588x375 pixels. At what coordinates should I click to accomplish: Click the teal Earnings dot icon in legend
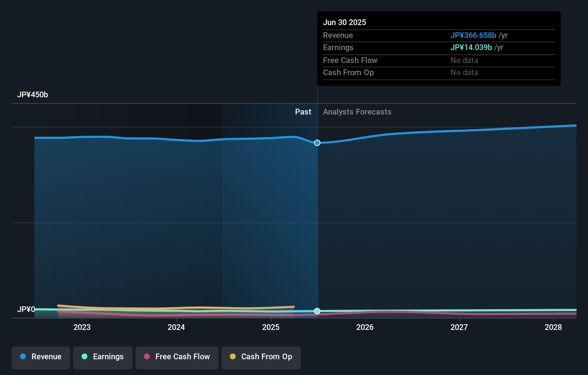[x=84, y=357]
